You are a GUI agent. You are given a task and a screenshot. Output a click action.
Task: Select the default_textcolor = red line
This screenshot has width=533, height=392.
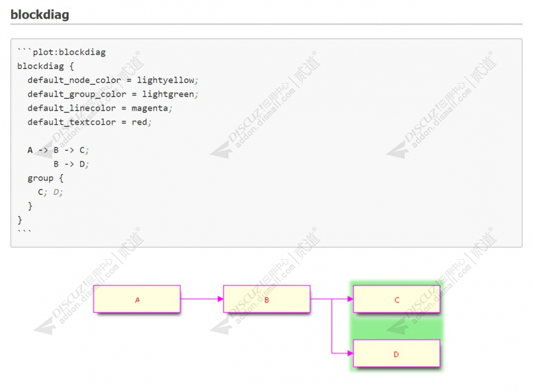click(x=90, y=122)
